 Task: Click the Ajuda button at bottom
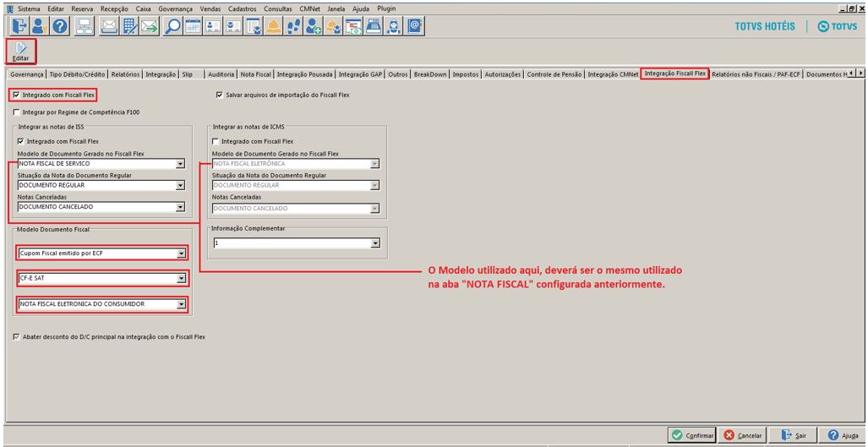[843, 435]
